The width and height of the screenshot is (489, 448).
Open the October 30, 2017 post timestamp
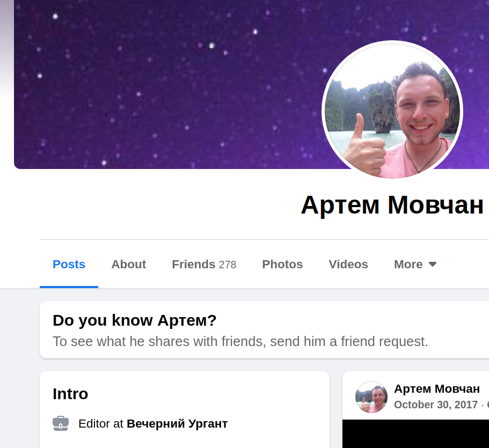(x=436, y=405)
